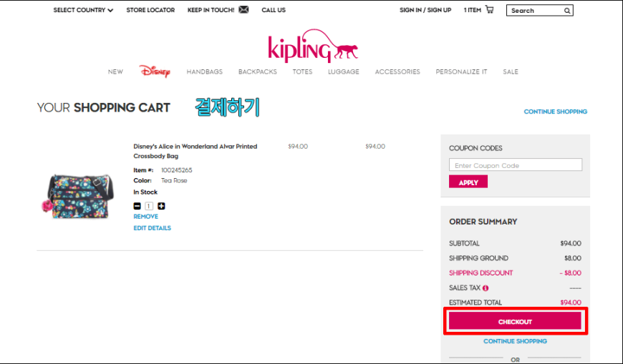Click the 1 Item cart label
This screenshot has width=623, height=364.
coord(472,10)
